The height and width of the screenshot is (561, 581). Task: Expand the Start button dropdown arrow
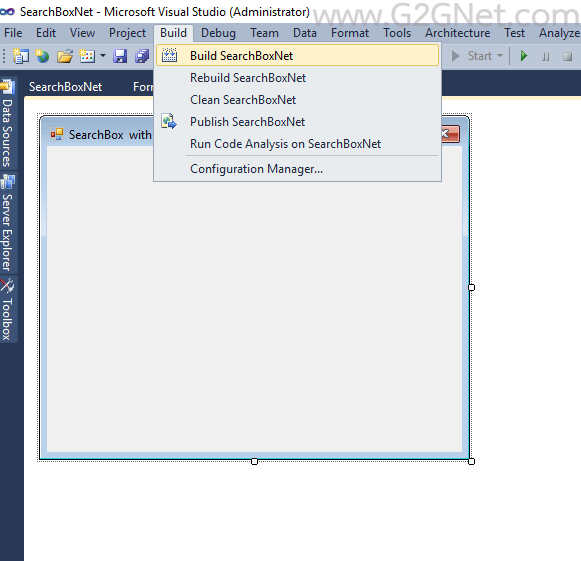[x=500, y=56]
